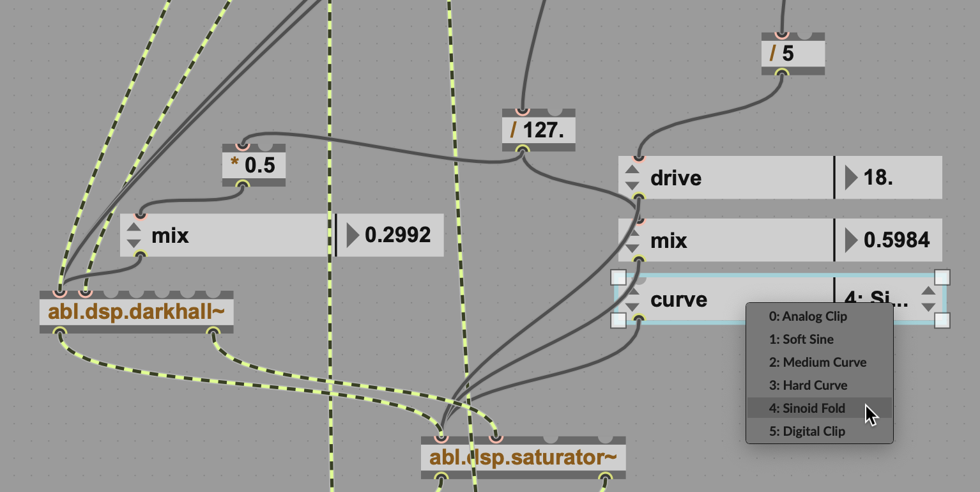Select the / 5 divide object
Viewport: 980px width, 492px height.
click(x=793, y=54)
